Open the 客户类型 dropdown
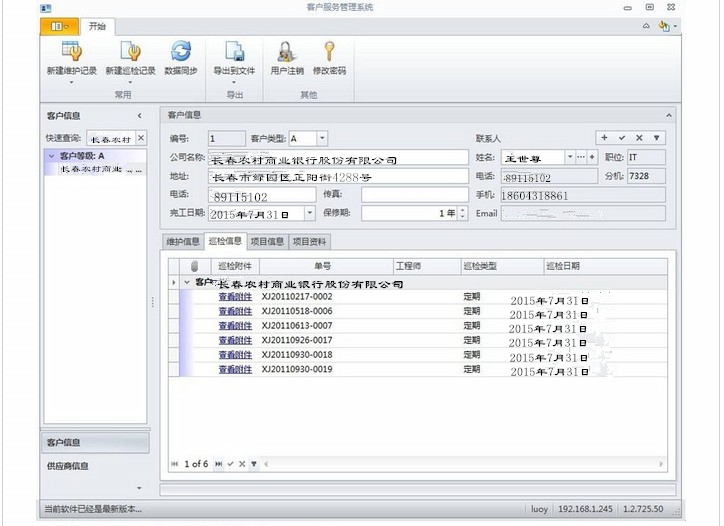Viewport: 724px width, 526px height. pyautogui.click(x=322, y=139)
